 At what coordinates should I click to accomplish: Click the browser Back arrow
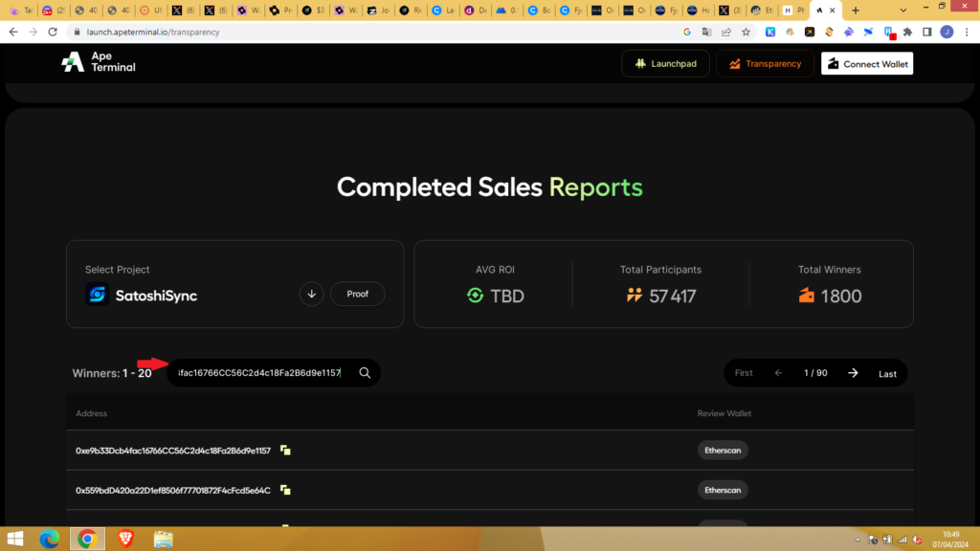point(13,32)
